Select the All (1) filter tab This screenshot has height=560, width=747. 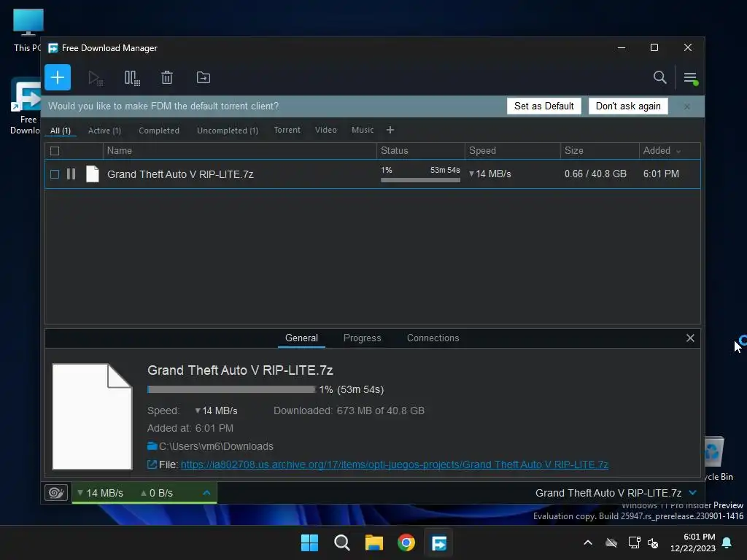click(61, 131)
